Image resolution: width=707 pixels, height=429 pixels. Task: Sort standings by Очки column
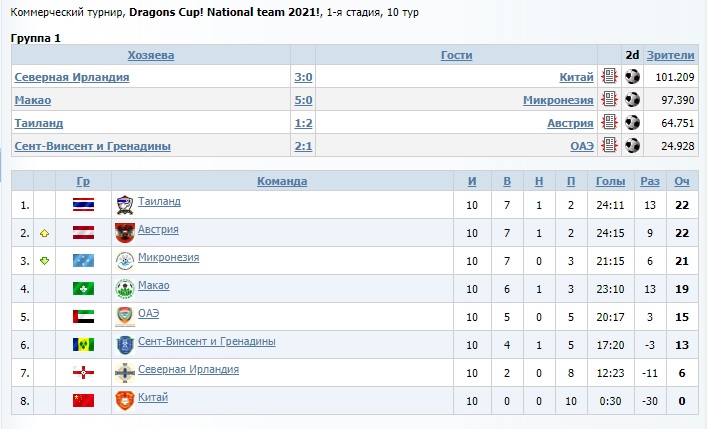(x=682, y=181)
